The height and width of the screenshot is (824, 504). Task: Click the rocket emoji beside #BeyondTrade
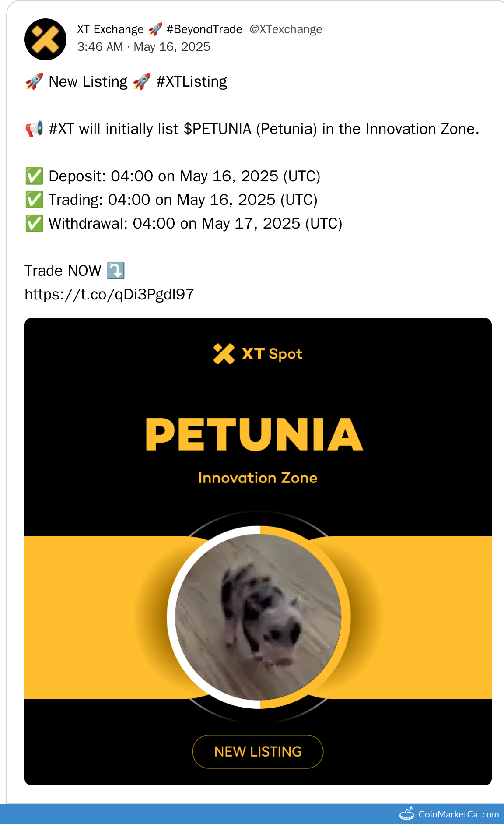click(x=155, y=29)
